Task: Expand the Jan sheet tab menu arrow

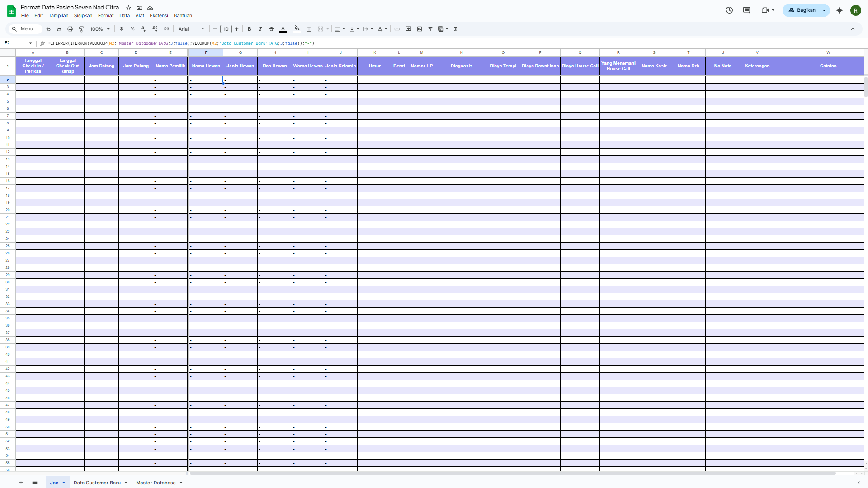Action: (x=64, y=483)
